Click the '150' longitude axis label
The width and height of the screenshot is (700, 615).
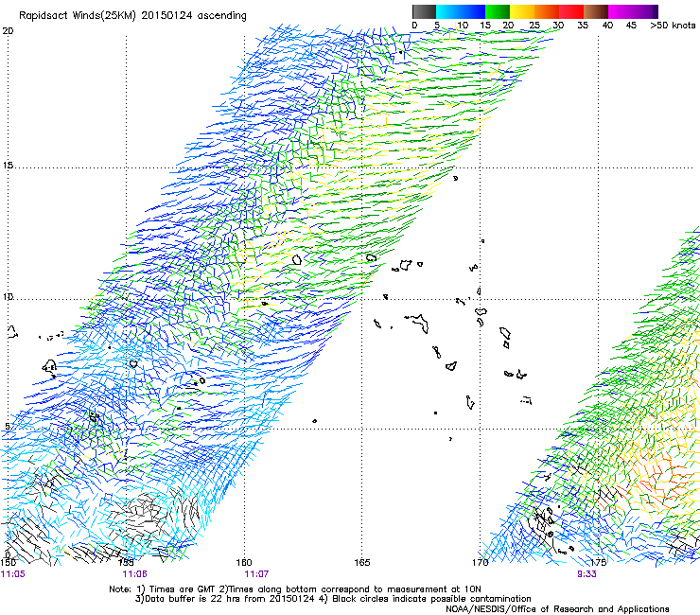coord(9,562)
